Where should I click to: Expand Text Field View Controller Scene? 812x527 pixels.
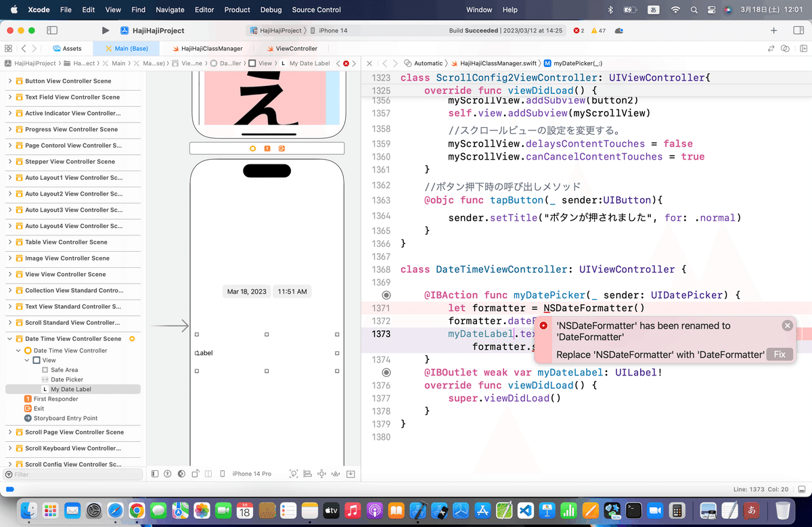coord(10,97)
